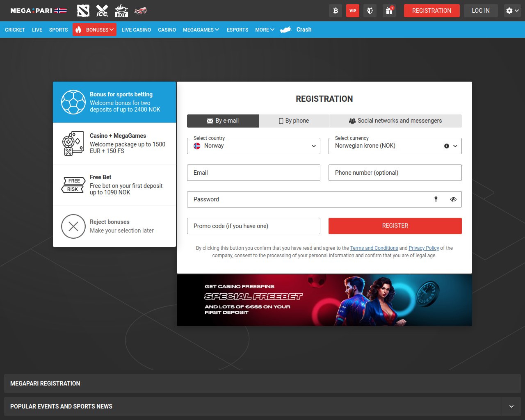
Task: Open the red VIP icon
Action: 353,11
